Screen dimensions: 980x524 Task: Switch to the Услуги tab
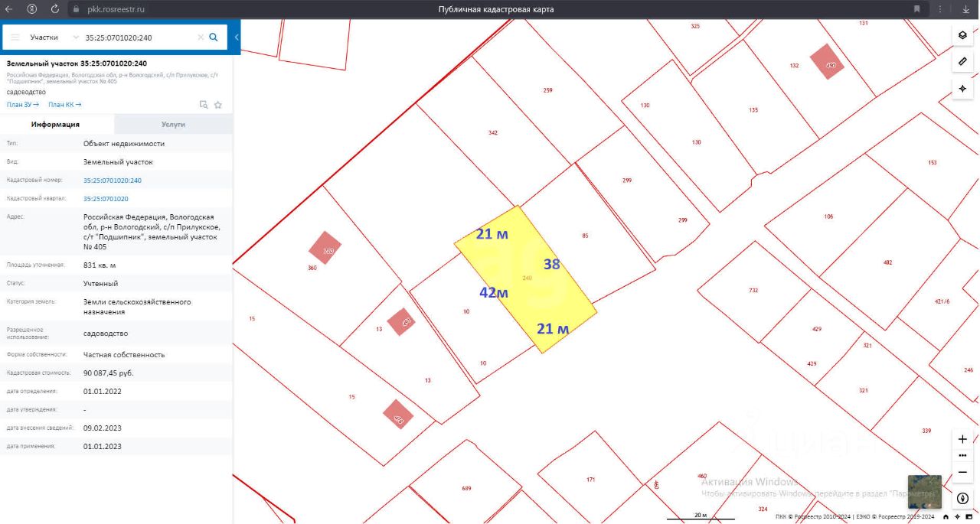[173, 124]
